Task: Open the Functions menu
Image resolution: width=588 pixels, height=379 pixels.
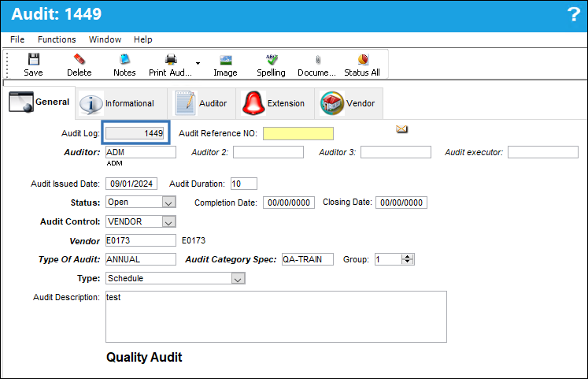Action: click(57, 39)
